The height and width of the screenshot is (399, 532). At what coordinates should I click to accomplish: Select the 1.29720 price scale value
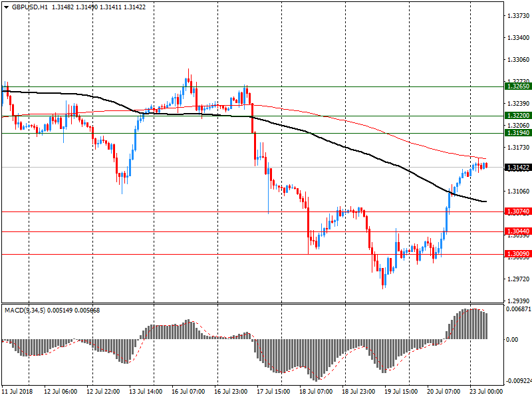518,279
